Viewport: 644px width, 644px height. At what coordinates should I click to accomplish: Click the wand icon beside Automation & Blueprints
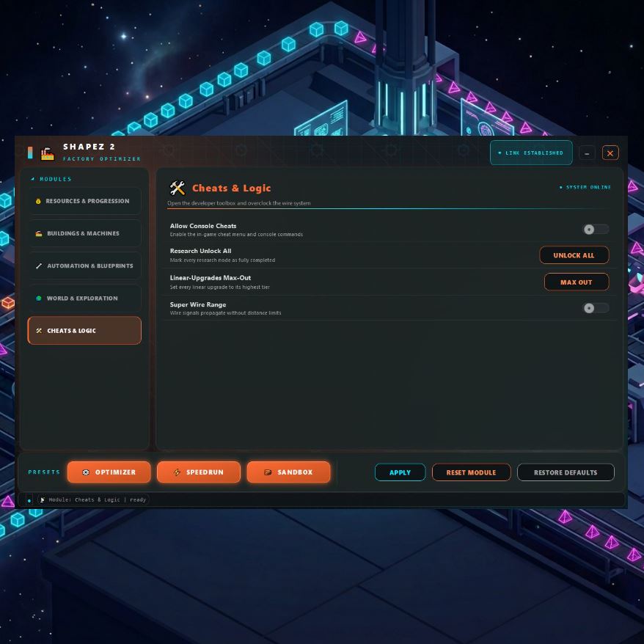coord(39,266)
